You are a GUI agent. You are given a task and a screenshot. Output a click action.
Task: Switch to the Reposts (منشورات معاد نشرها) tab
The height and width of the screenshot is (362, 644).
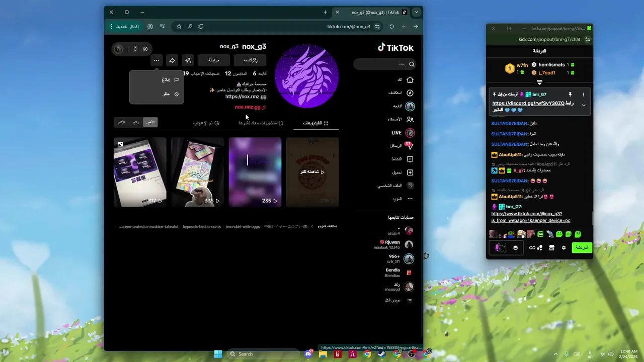click(x=261, y=123)
